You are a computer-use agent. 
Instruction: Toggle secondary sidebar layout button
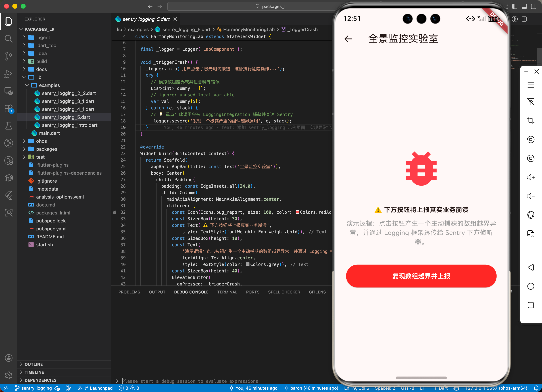[533, 6]
